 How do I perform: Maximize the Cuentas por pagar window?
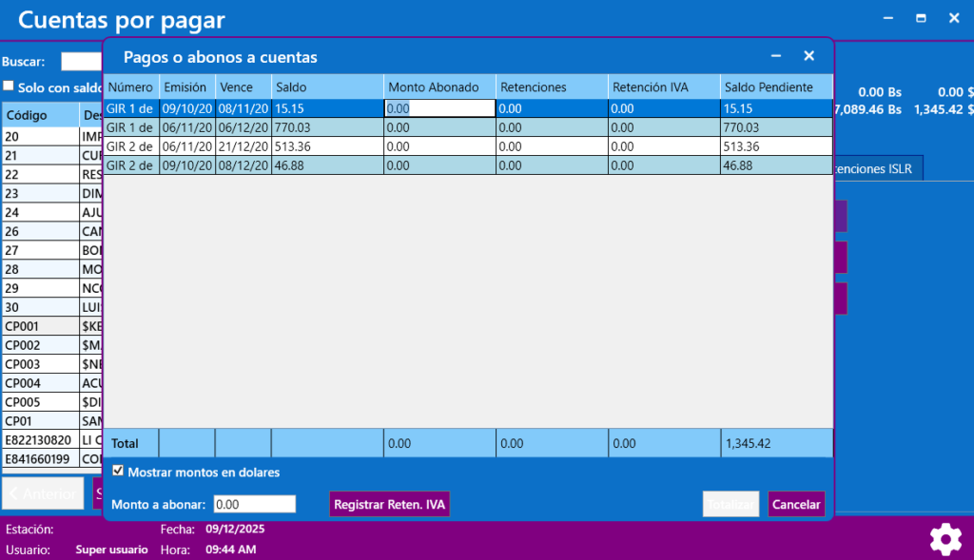pos(921,18)
